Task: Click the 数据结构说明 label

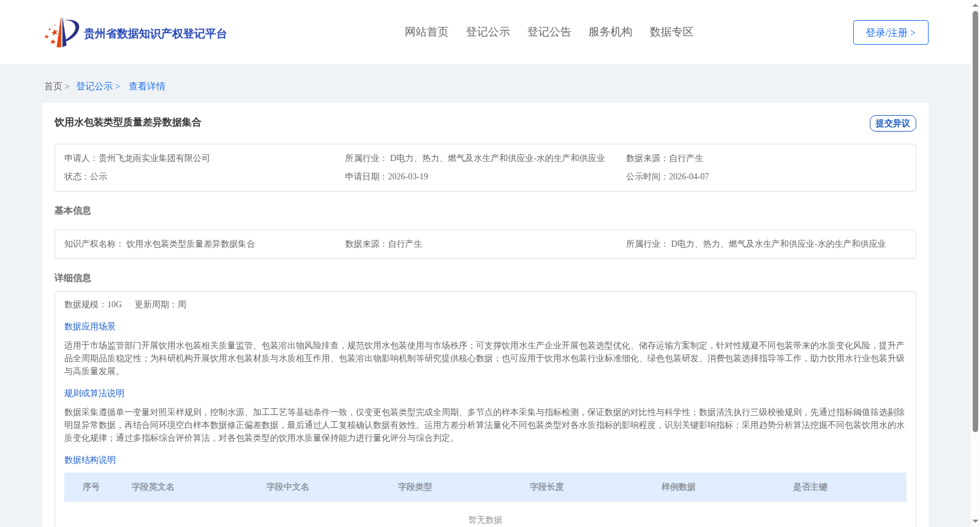Action: pos(90,460)
